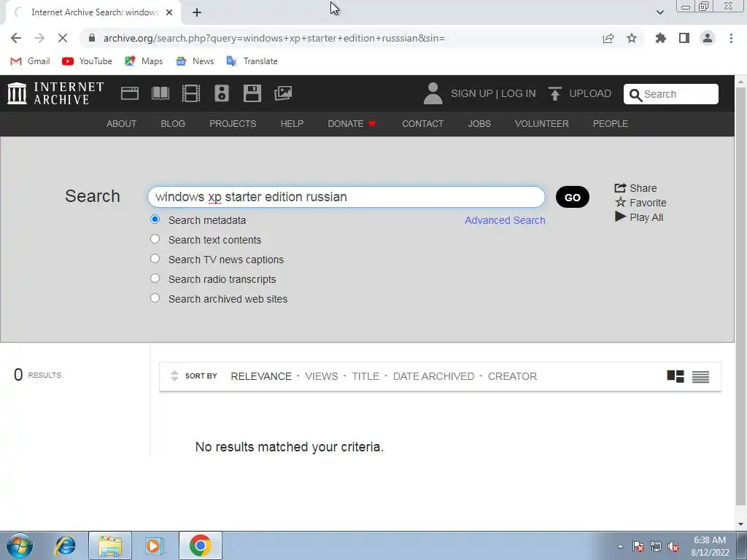Image resolution: width=747 pixels, height=560 pixels.
Task: Open the Texts book icon
Action: point(160,93)
